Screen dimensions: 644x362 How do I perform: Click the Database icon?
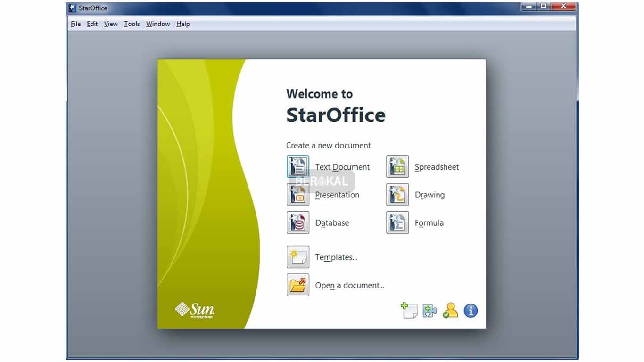pos(298,222)
